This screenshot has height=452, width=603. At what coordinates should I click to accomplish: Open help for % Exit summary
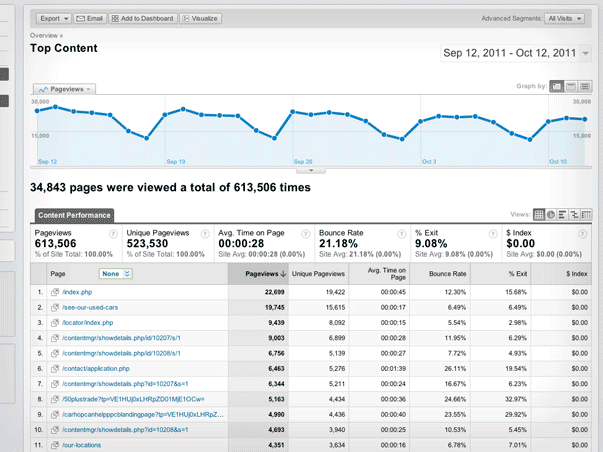[493, 234]
